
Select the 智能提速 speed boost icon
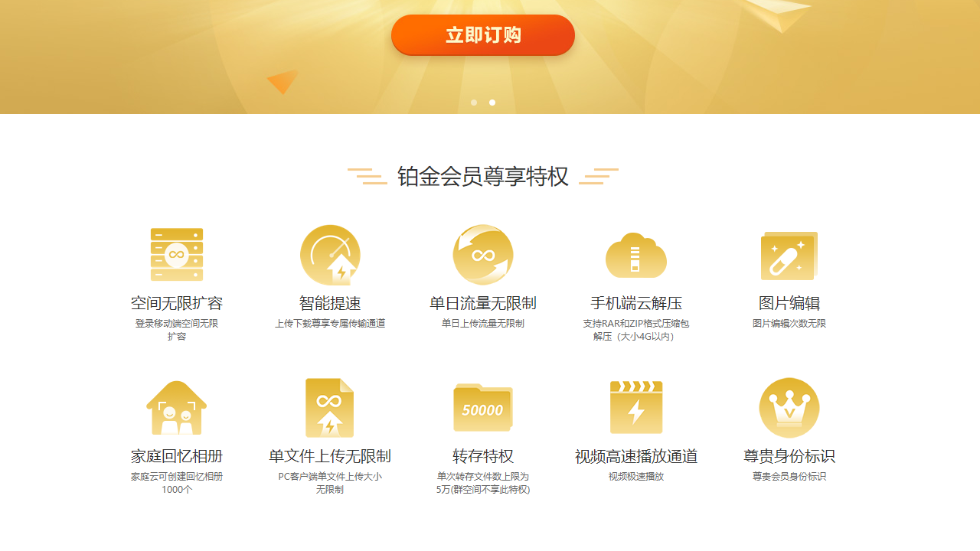point(330,255)
